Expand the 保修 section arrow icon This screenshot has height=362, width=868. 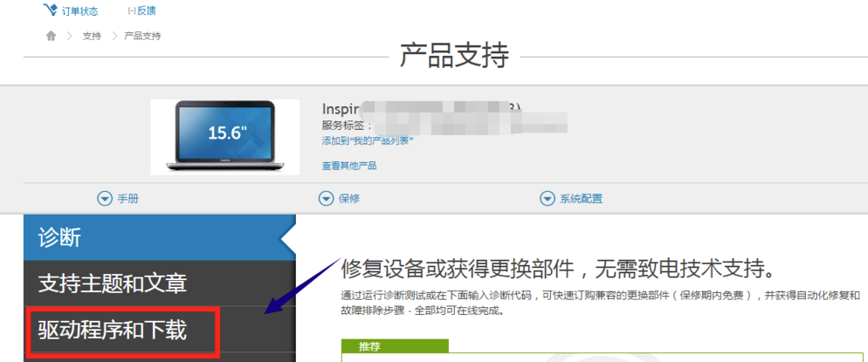327,199
